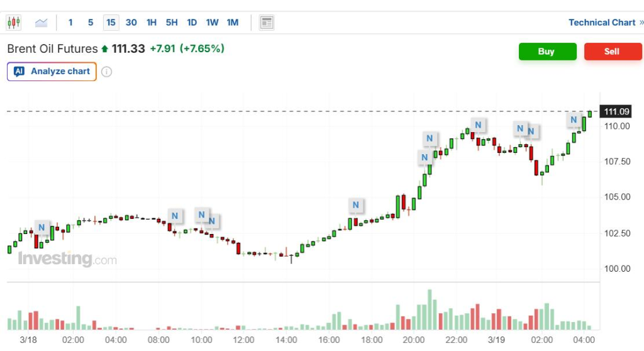Select the candlestick chart type icon
This screenshot has height=351, width=644.
(14, 22)
